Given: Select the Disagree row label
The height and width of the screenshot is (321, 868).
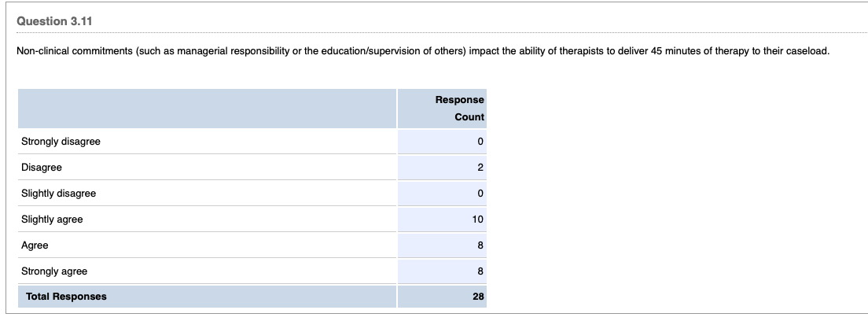Looking at the screenshot, I should click(x=42, y=168).
